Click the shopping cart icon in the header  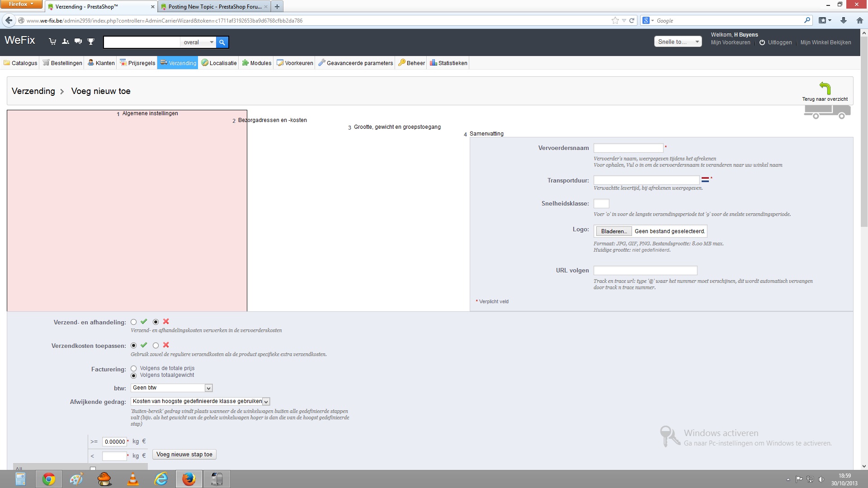(x=52, y=42)
